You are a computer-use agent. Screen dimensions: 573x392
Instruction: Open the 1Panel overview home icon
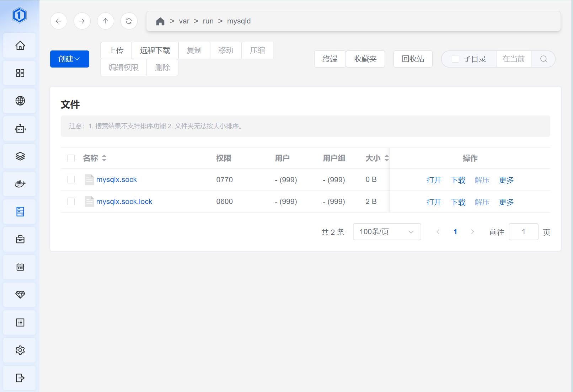tap(20, 45)
